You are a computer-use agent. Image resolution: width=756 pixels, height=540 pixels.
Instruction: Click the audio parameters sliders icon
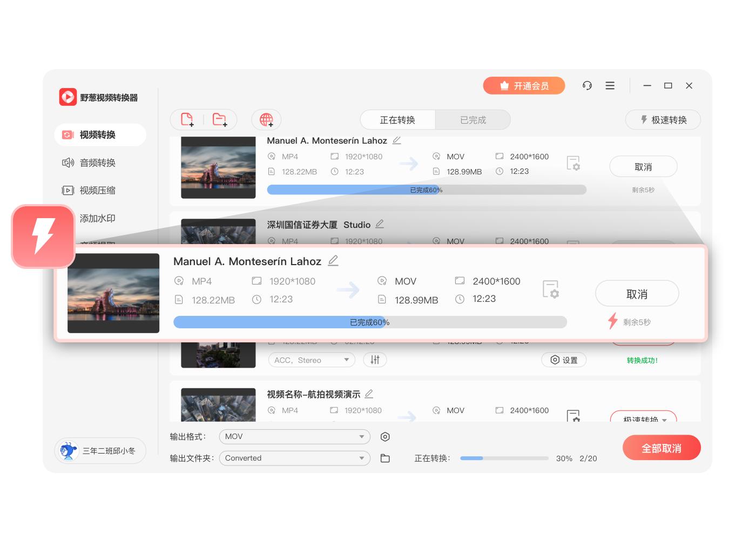tap(375, 360)
